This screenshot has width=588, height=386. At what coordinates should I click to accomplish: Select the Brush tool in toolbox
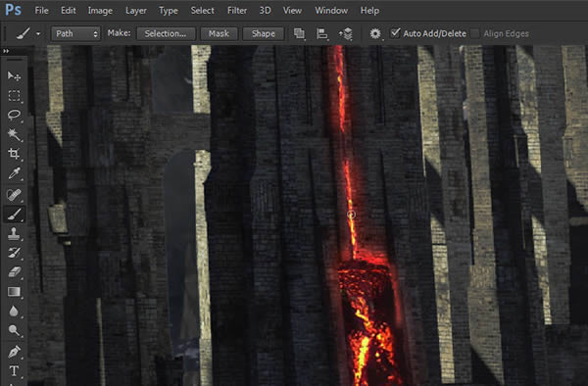coord(14,214)
